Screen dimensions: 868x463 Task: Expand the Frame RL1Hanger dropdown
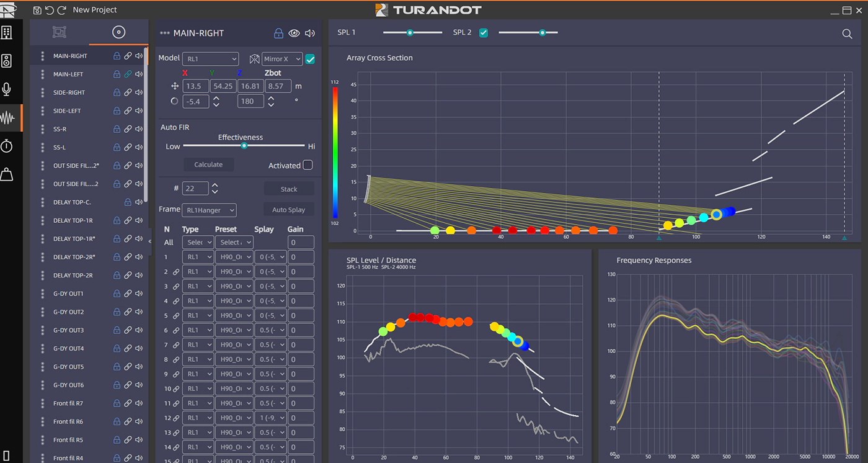pos(210,210)
